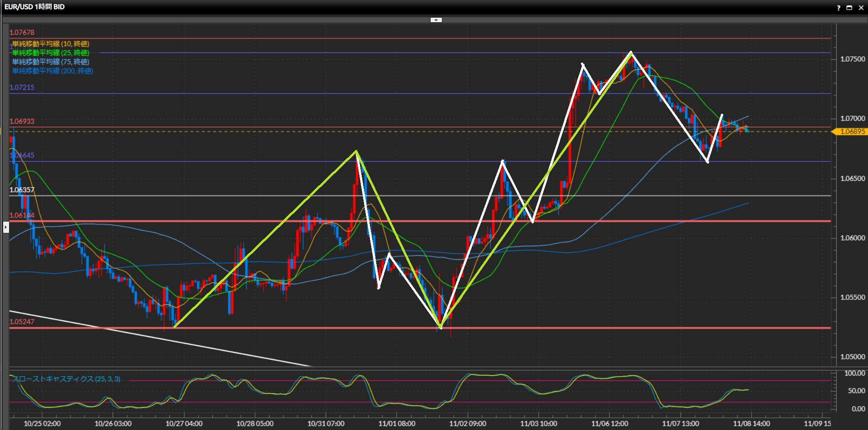This screenshot has height=430, width=868.
Task: Select the 単純移動平均線 (10, 終値) indicator label
Action: click(51, 44)
